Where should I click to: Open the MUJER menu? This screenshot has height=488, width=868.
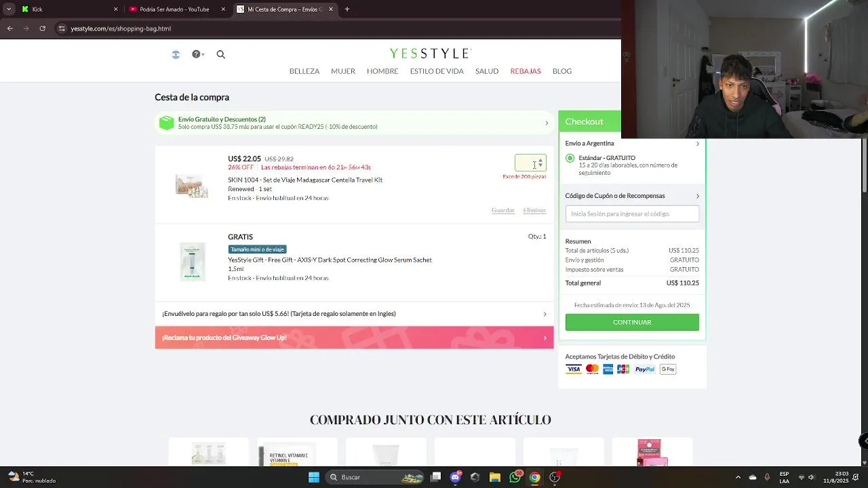(343, 71)
